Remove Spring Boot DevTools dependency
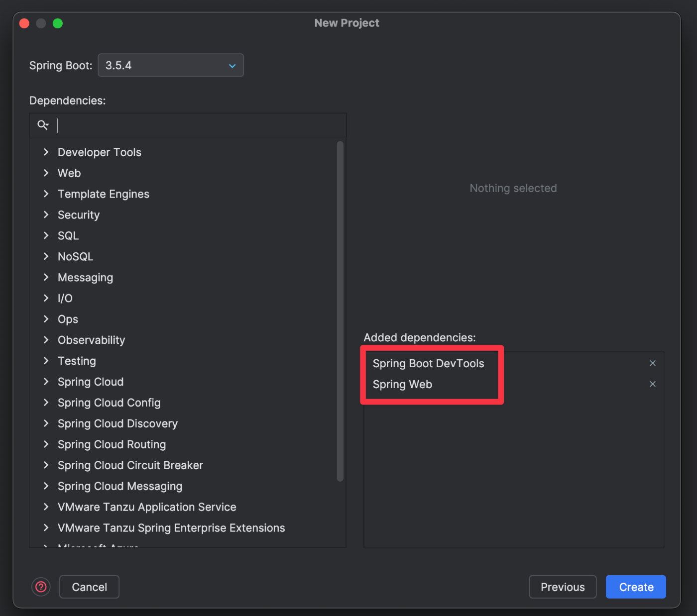The image size is (697, 616). click(x=653, y=363)
